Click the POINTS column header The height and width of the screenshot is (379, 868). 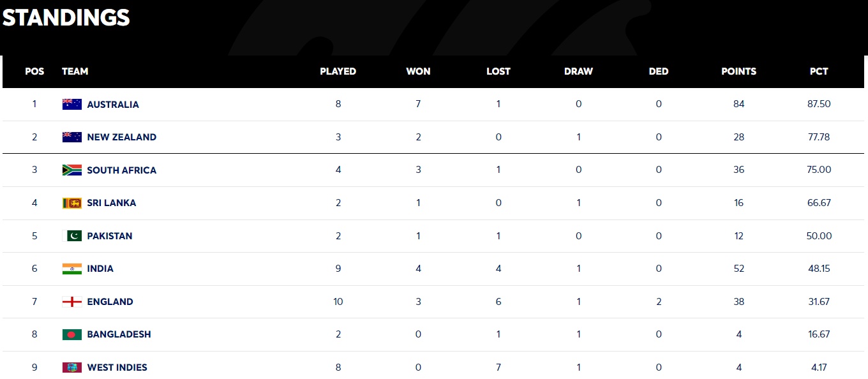click(x=738, y=71)
